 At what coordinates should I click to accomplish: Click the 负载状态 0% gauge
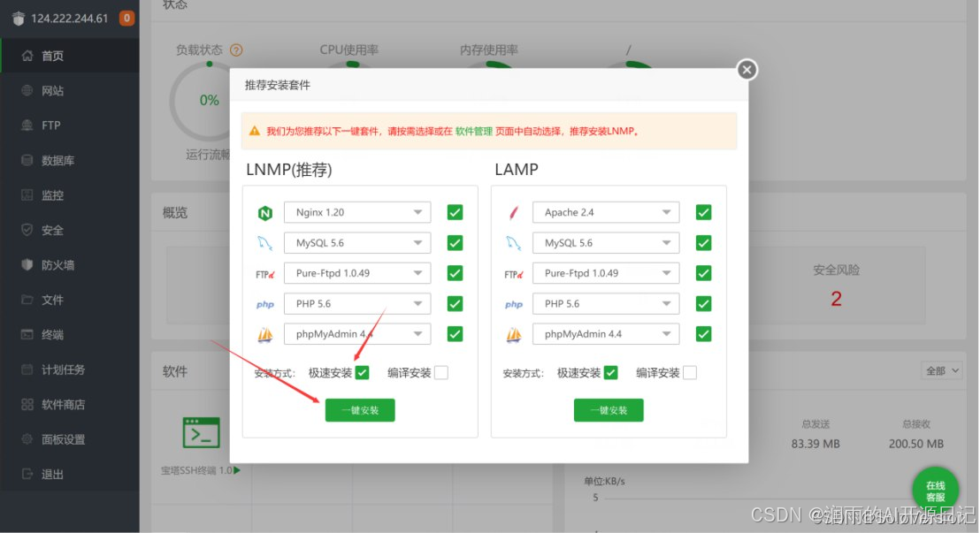209,101
